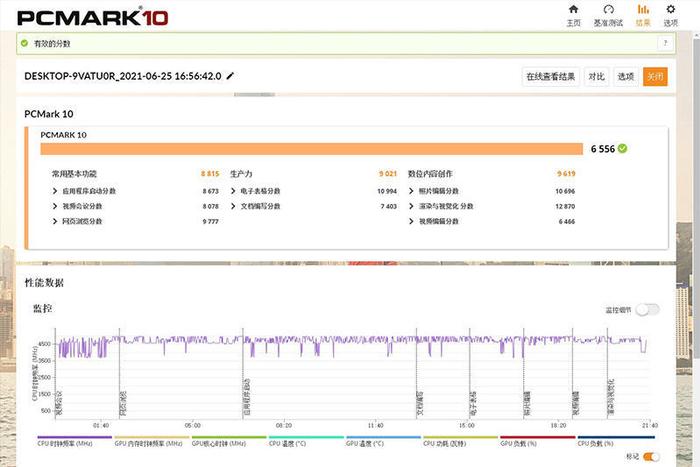
Task: Toggle CPU 温度 (°C) legend series
Action: [306, 441]
